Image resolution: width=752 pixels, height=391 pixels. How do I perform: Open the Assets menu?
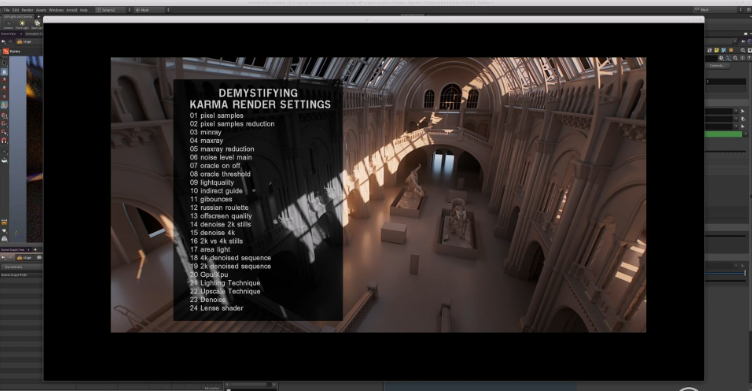pos(41,10)
